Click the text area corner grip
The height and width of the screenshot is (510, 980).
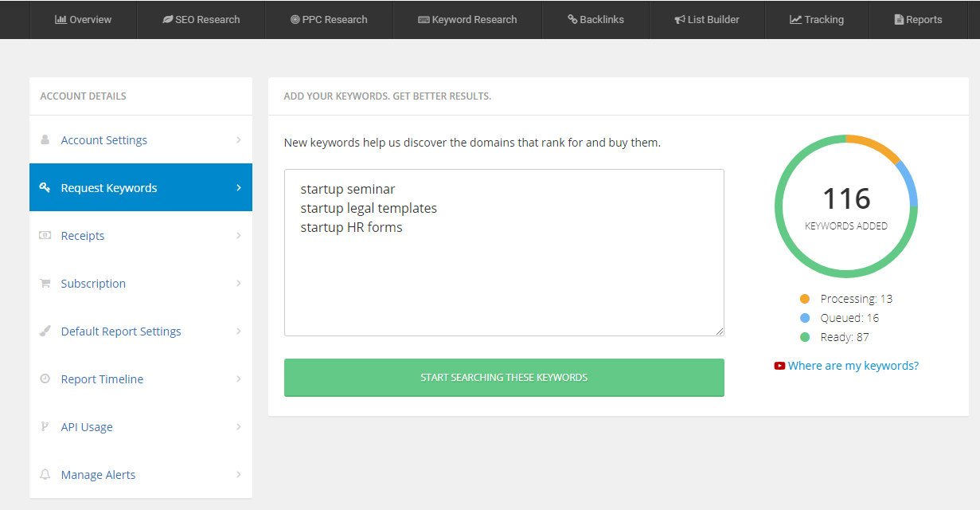[719, 331]
